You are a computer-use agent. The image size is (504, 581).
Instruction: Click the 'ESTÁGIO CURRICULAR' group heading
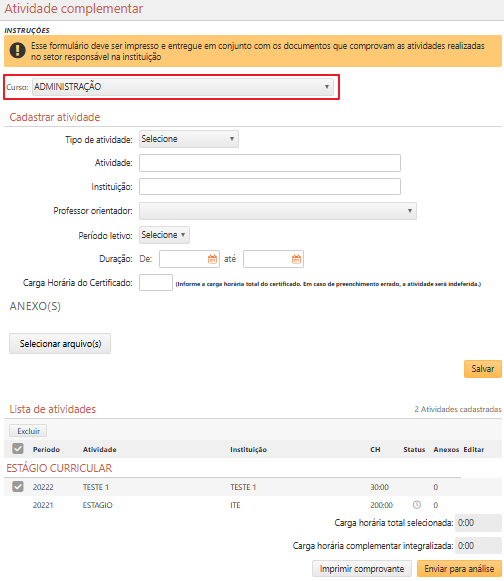(x=59, y=468)
